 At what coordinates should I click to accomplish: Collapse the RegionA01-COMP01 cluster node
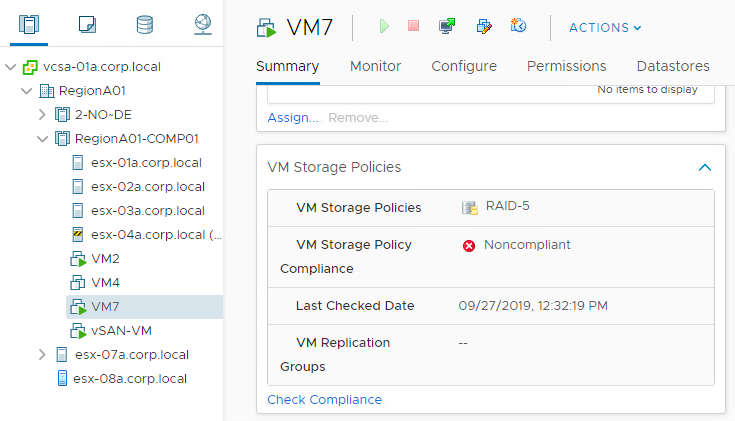point(42,139)
